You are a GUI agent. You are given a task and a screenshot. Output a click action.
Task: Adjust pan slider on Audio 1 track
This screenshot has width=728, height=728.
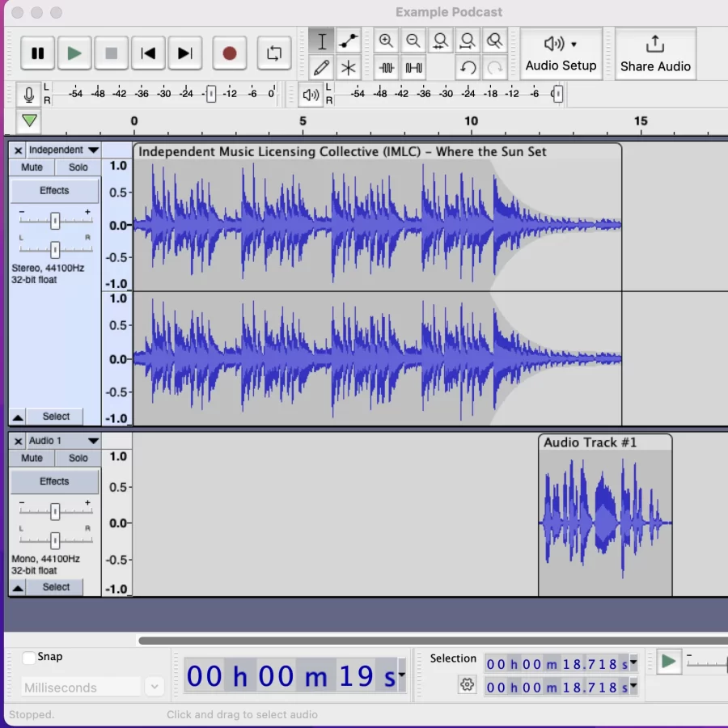[x=55, y=540]
